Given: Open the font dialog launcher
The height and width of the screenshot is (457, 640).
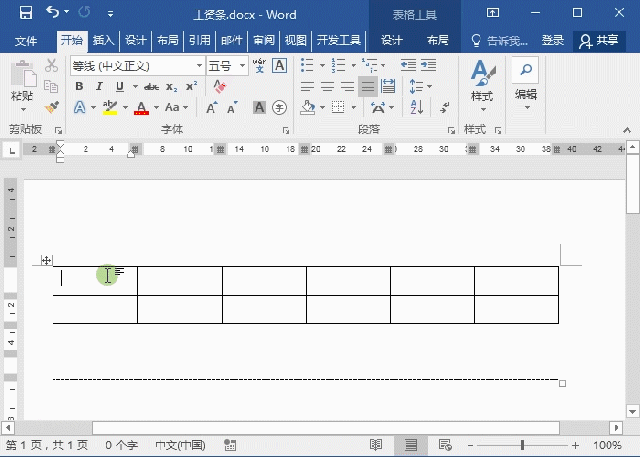Looking at the screenshot, I should pyautogui.click(x=286, y=130).
